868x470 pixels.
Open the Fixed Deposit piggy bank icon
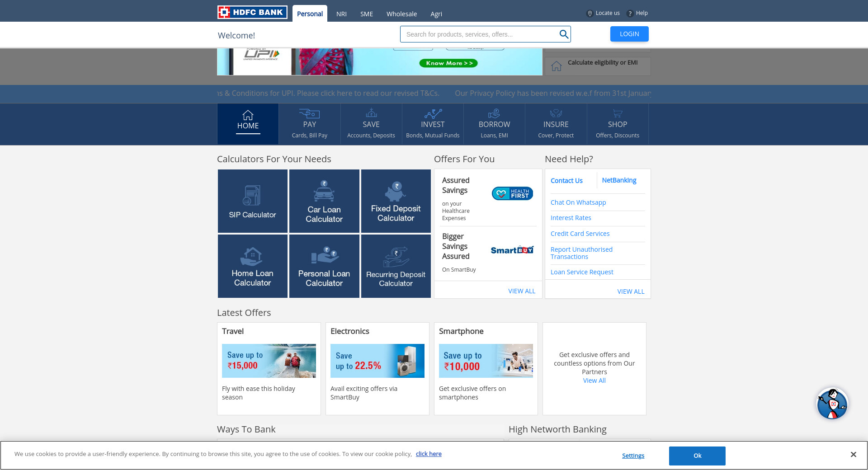395,192
